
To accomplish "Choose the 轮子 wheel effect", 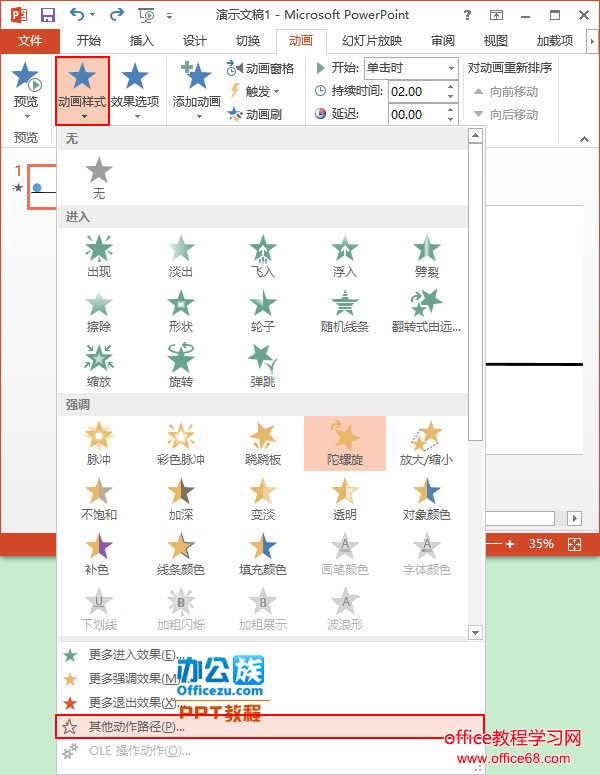I will (263, 311).
